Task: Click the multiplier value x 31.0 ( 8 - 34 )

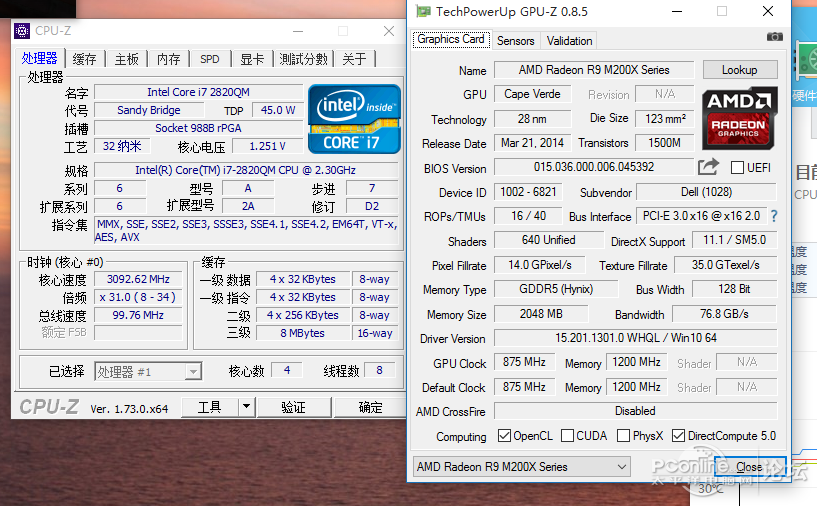Action: tap(138, 297)
